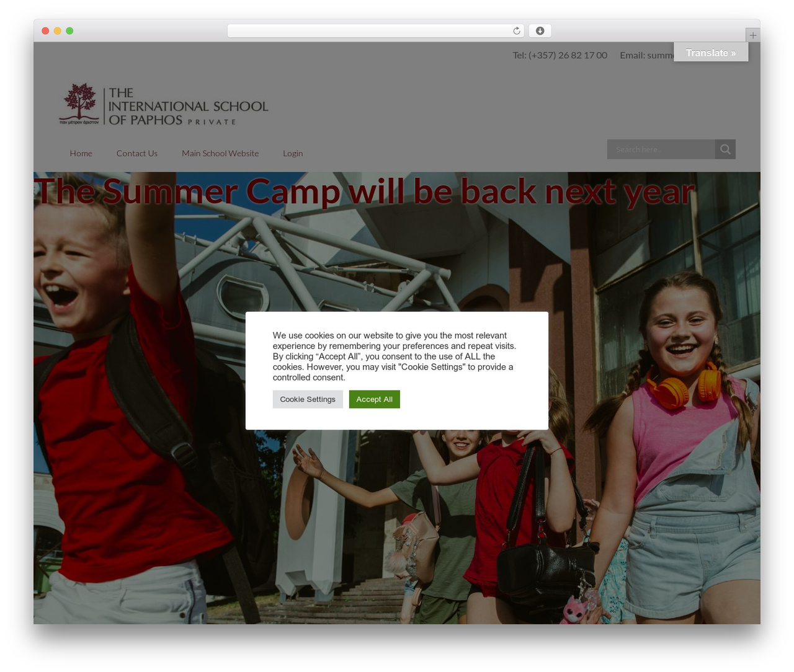The image size is (794, 672).
Task: Open the Home menu item
Action: [81, 153]
